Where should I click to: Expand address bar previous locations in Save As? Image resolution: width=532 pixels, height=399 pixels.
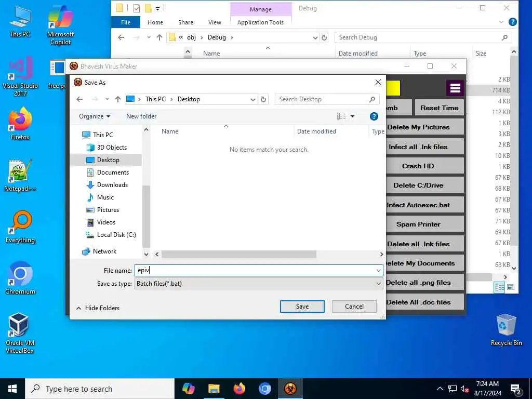click(x=253, y=99)
